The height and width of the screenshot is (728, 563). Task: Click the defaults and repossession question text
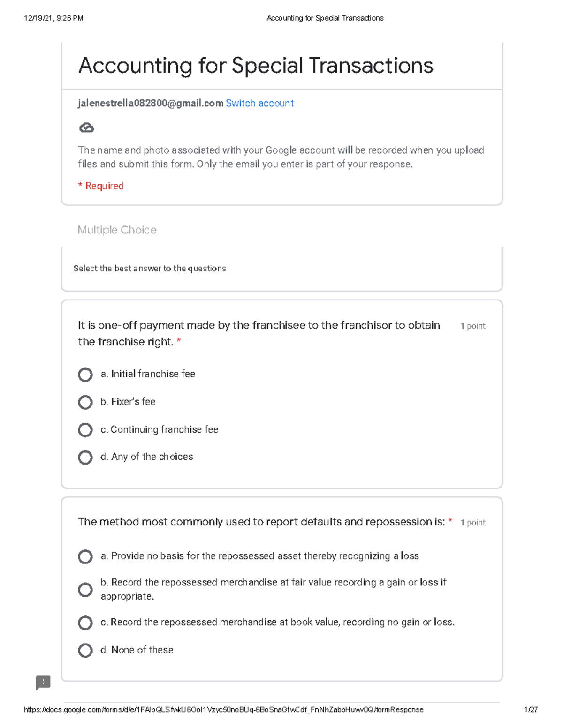point(261,522)
